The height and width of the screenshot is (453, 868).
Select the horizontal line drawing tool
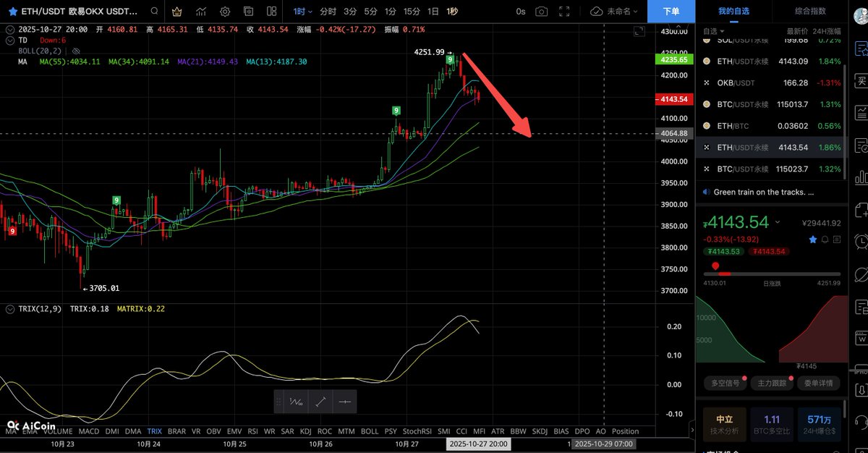(x=344, y=402)
